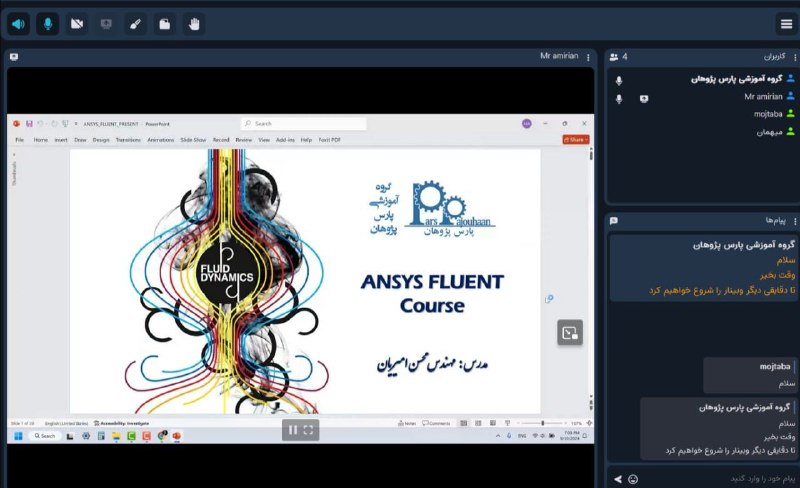The image size is (800, 488).
Task: Click the chat bubble icon on messages panel
Action: [x=614, y=221]
